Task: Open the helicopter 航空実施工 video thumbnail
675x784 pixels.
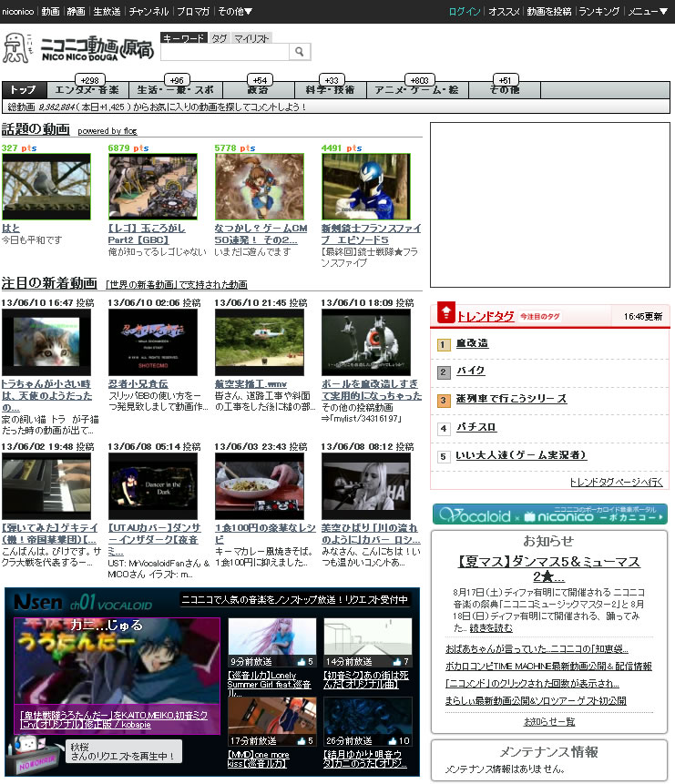Action: point(260,342)
